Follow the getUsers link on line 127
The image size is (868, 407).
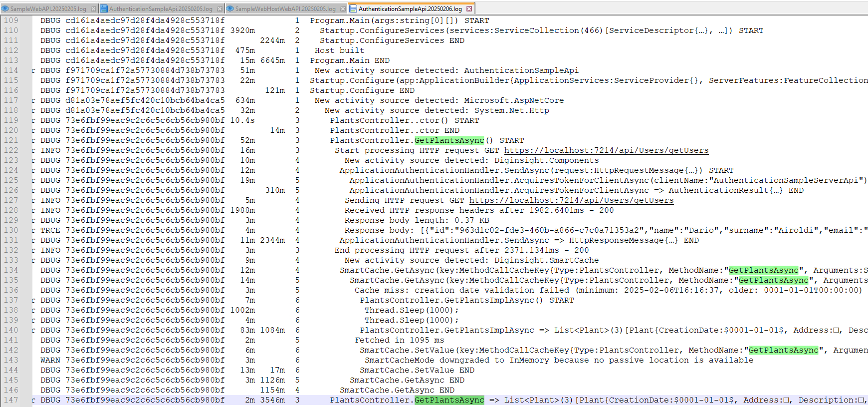(571, 200)
